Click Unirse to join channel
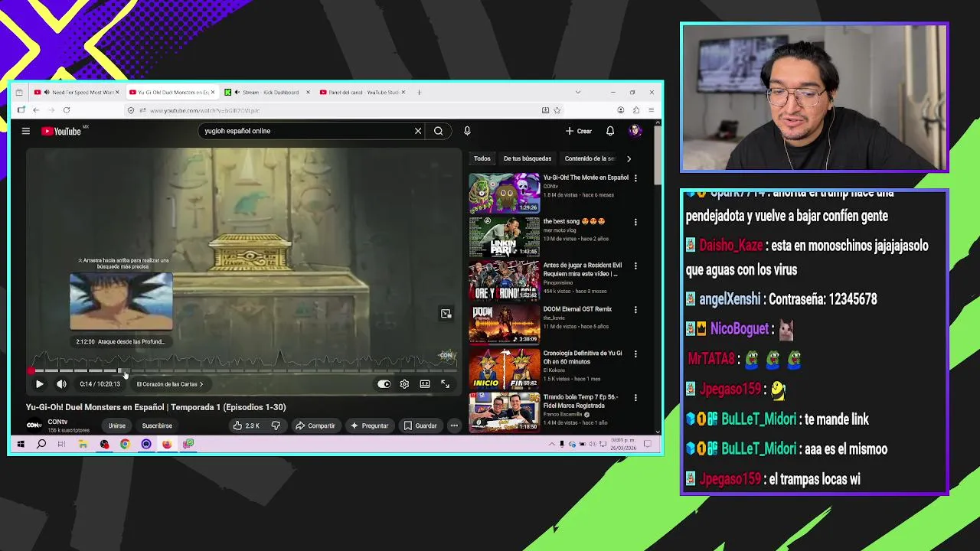Viewport: 980px width, 551px height. click(x=116, y=425)
